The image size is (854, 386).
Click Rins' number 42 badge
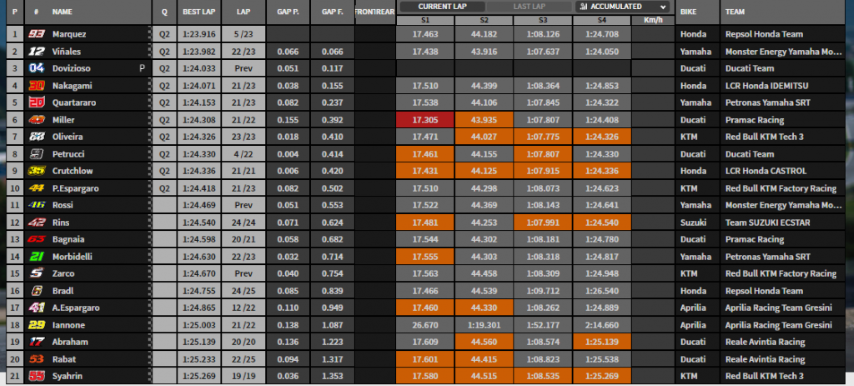(x=36, y=223)
